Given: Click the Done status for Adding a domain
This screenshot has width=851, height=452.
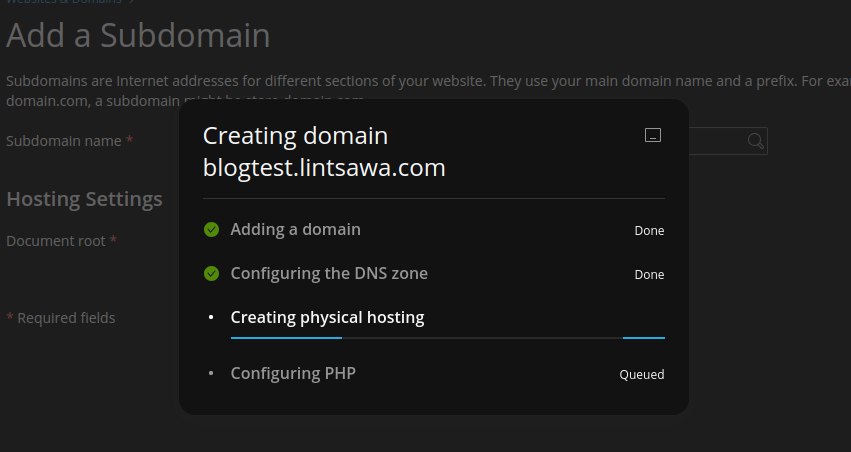Looking at the screenshot, I should 649,231.
